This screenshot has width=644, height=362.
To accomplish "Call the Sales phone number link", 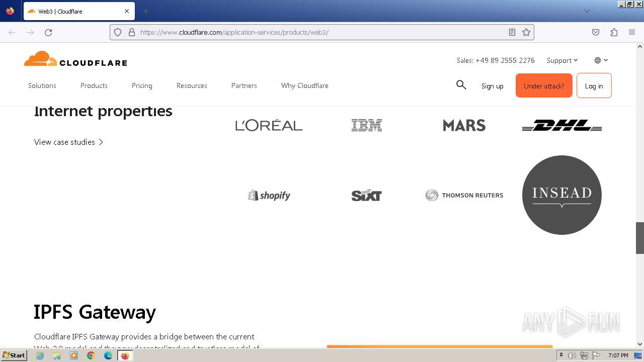I will (x=496, y=60).
